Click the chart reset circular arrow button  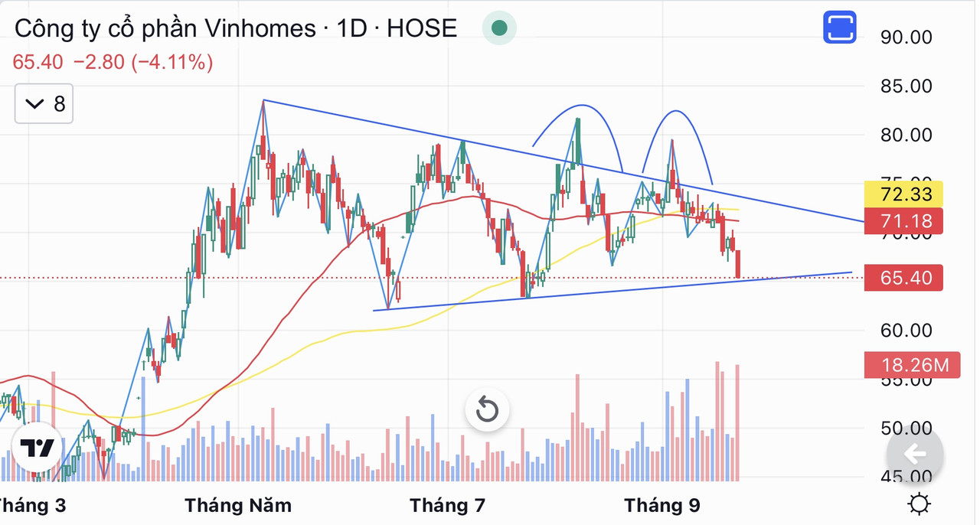point(488,411)
